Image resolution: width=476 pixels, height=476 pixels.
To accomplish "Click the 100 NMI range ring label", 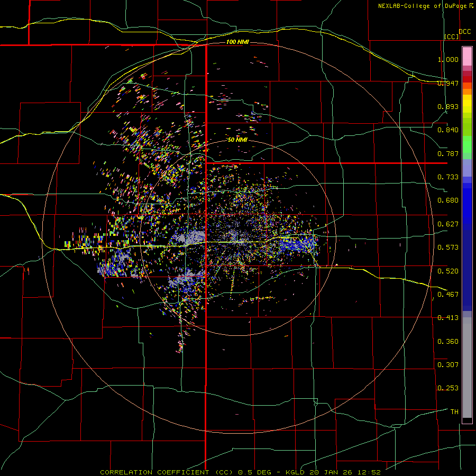I will pyautogui.click(x=237, y=42).
